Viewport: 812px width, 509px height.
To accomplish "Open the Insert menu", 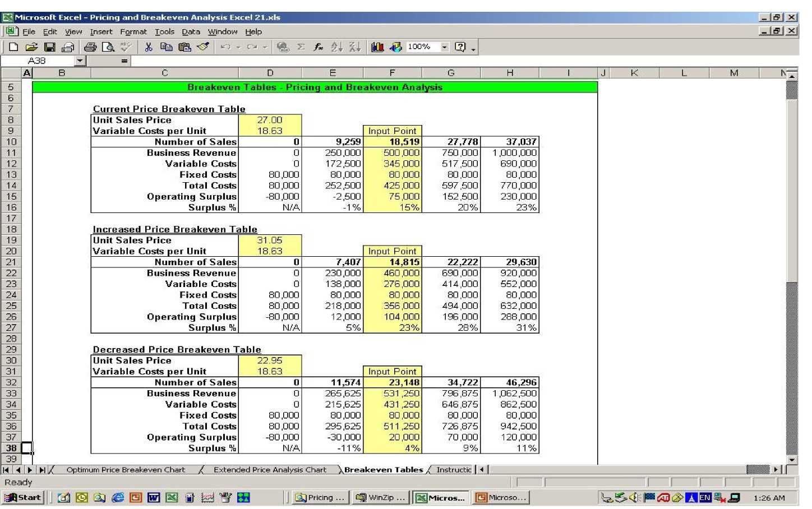I will [101, 32].
